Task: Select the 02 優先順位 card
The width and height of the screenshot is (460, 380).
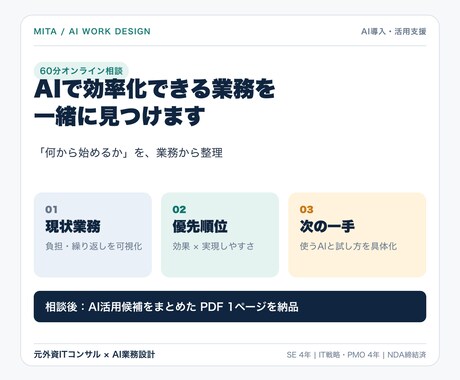Action: (x=220, y=235)
